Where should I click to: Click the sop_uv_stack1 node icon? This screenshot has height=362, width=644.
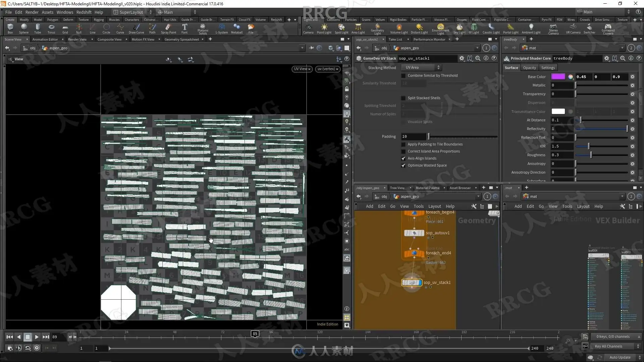412,283
